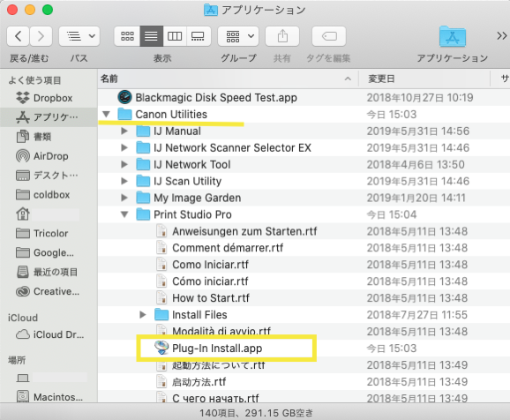Select Anweisungen zum Starten.rtf

244,231
